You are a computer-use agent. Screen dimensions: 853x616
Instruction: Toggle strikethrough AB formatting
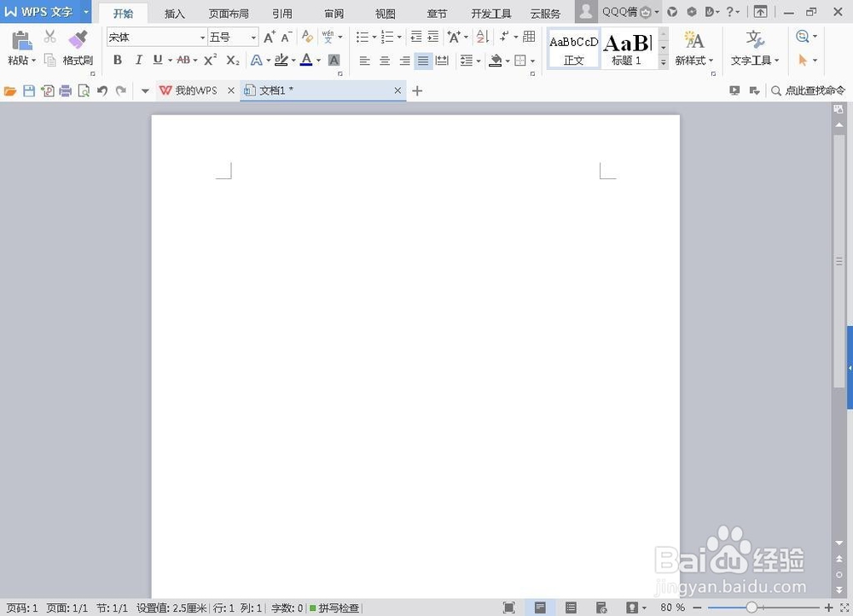pyautogui.click(x=183, y=60)
